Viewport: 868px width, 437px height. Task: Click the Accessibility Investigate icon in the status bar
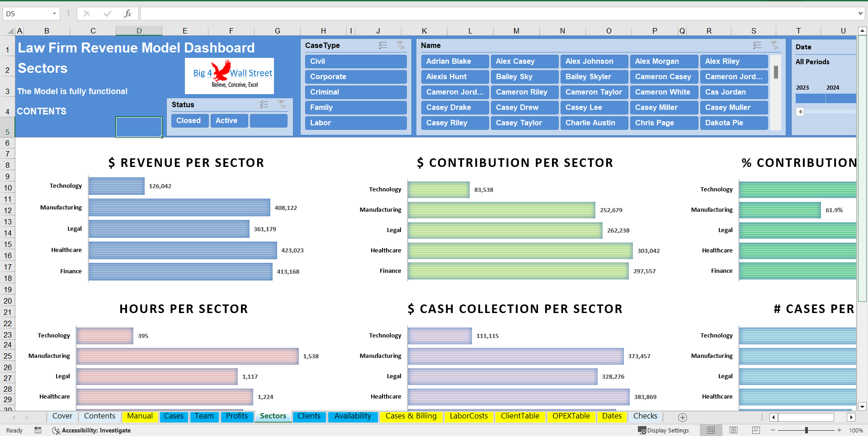click(x=56, y=431)
